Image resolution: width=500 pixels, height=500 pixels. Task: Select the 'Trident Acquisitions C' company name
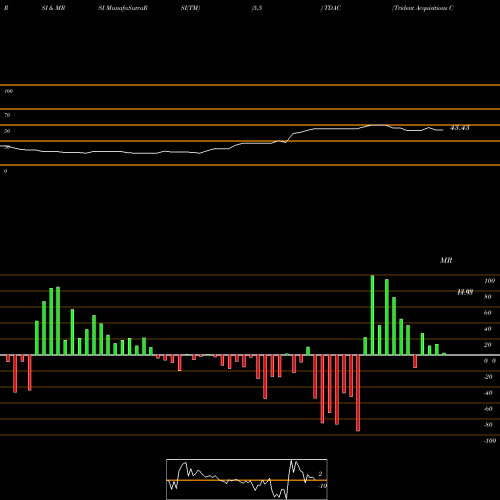click(x=423, y=8)
